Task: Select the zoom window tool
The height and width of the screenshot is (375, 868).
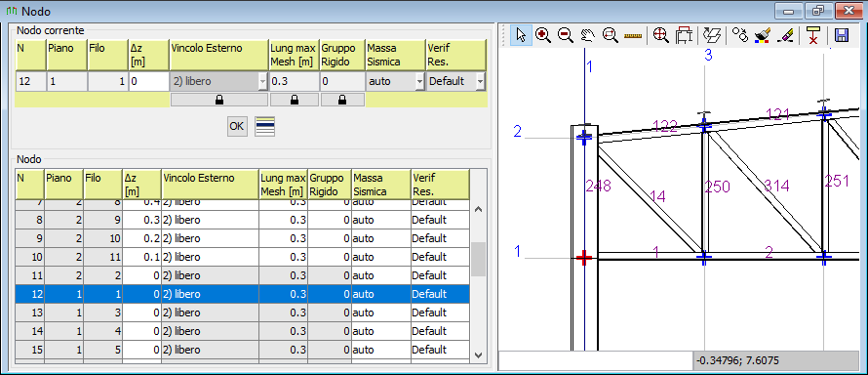Action: (610, 35)
